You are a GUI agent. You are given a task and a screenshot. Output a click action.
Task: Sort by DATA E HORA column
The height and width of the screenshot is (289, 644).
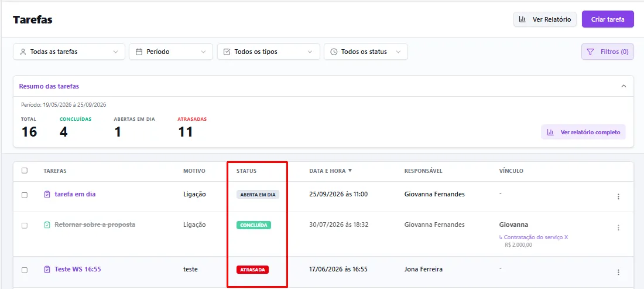[331, 171]
